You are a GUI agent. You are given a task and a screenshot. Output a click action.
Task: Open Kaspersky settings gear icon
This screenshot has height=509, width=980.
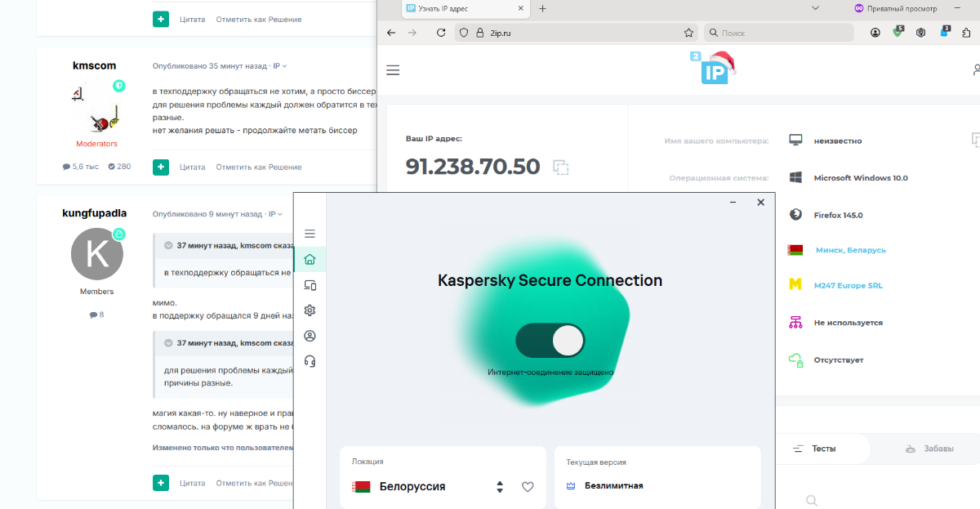(310, 310)
